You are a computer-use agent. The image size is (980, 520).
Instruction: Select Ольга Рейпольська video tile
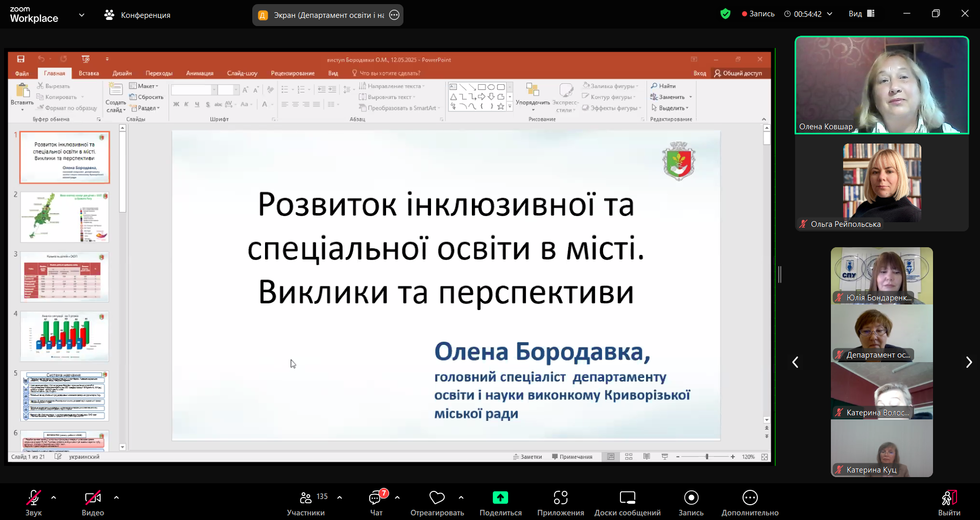(882, 186)
